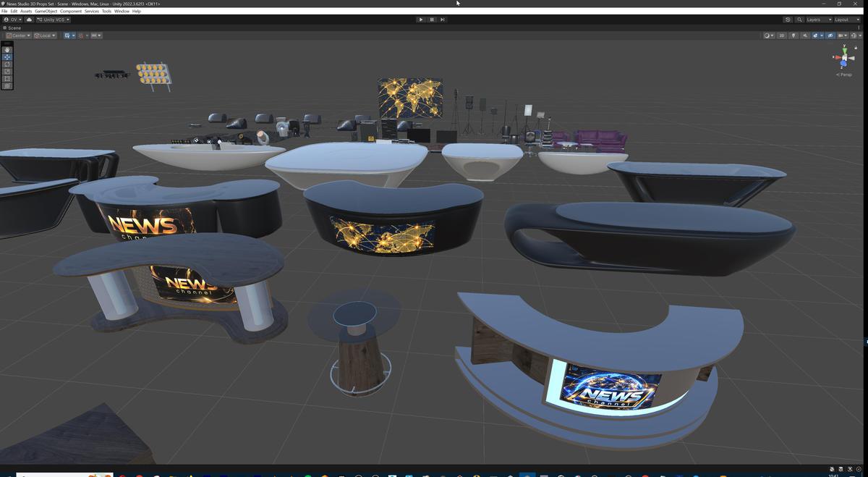The height and width of the screenshot is (477, 868).
Task: Click the gizmo center cube
Action: [843, 56]
